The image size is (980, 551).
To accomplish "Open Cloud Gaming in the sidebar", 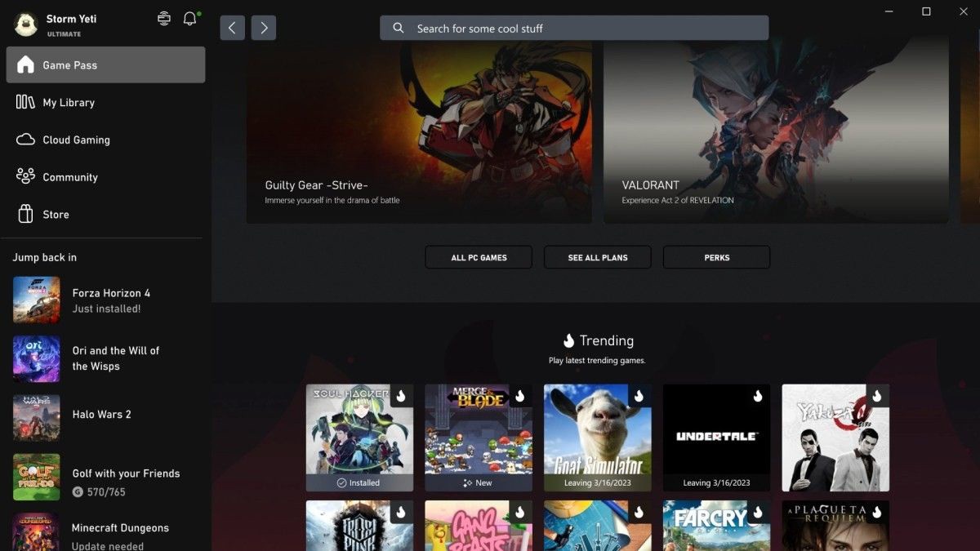I will (105, 140).
